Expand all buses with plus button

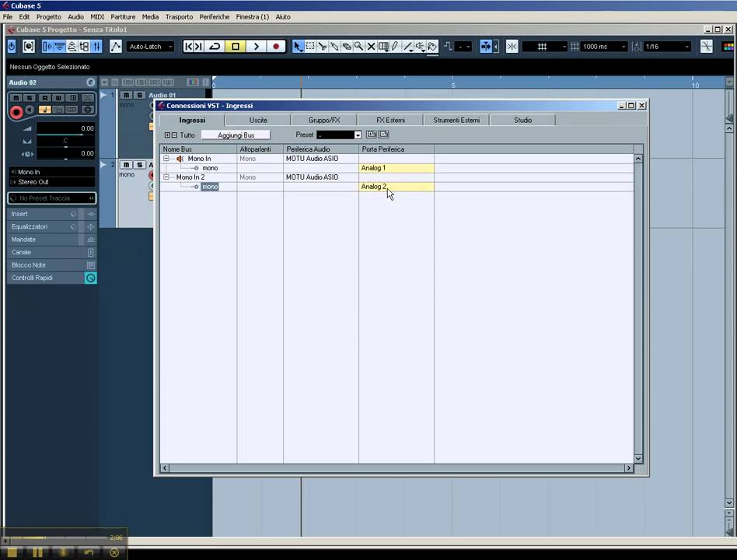tap(167, 135)
